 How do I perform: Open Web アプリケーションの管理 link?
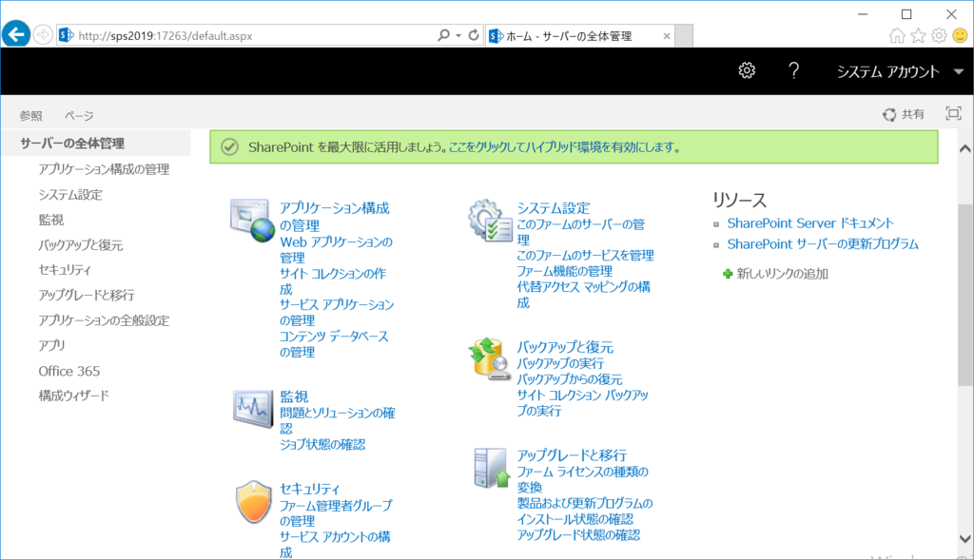coord(336,250)
